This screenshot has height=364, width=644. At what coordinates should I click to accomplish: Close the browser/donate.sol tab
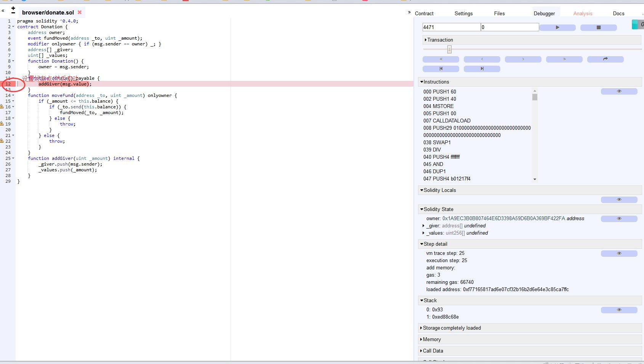(80, 12)
